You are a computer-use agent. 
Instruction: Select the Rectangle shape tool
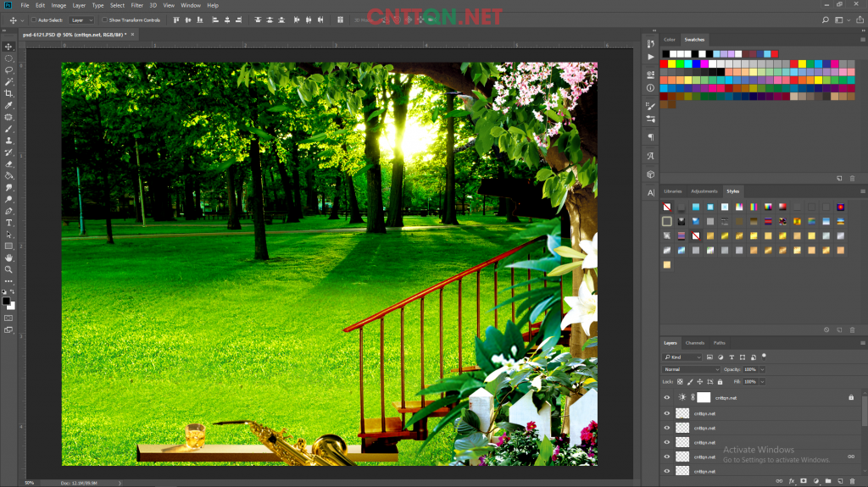pyautogui.click(x=8, y=246)
